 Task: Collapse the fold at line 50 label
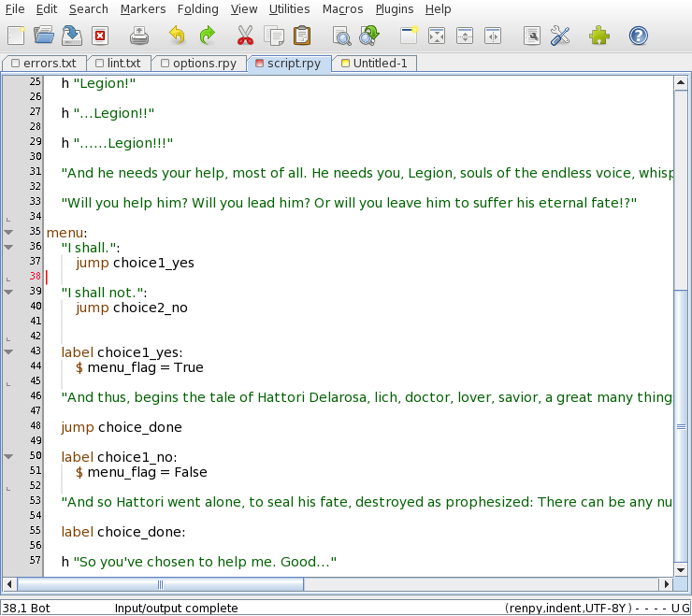coord(8,456)
